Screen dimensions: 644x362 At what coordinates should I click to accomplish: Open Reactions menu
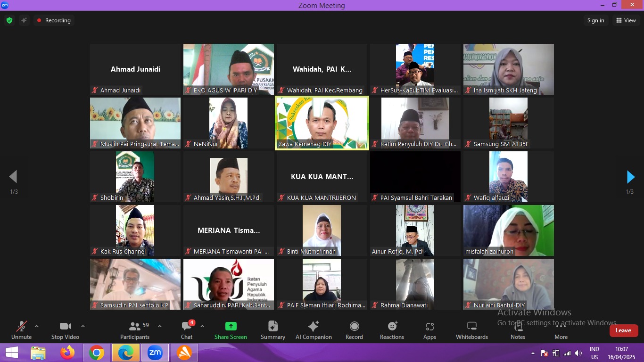click(392, 330)
